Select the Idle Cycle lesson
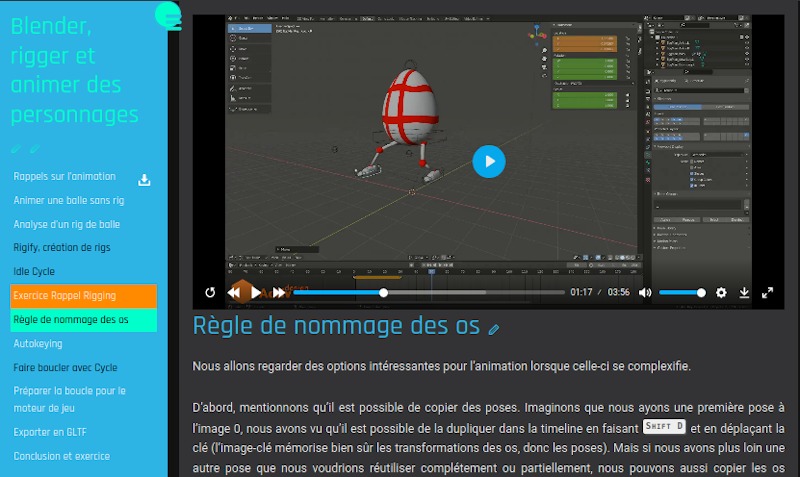The image size is (800, 477). 34,271
